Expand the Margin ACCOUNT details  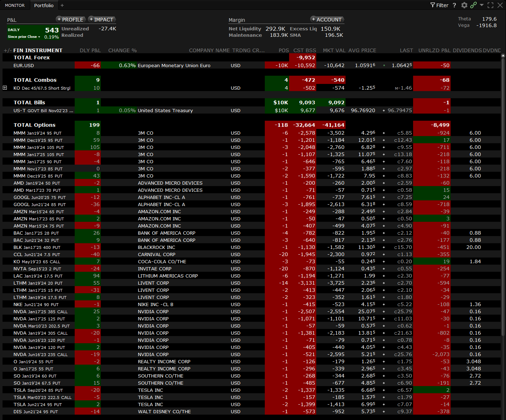click(x=327, y=20)
